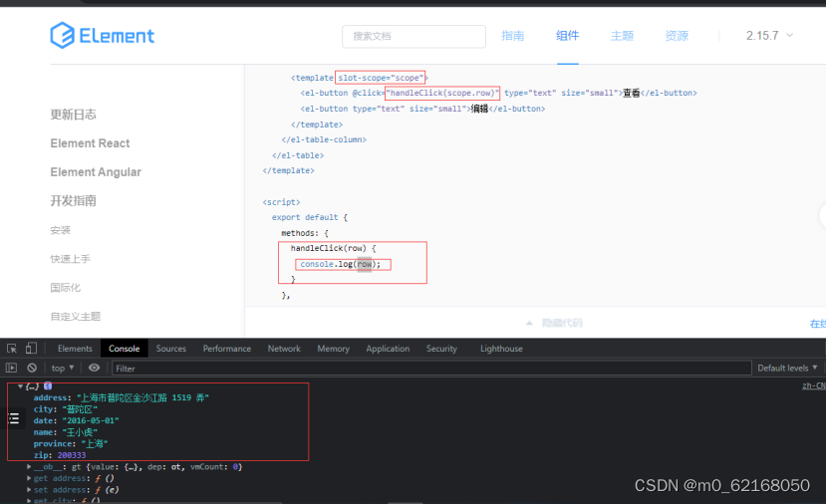Open the 组件 navigation item

[567, 35]
